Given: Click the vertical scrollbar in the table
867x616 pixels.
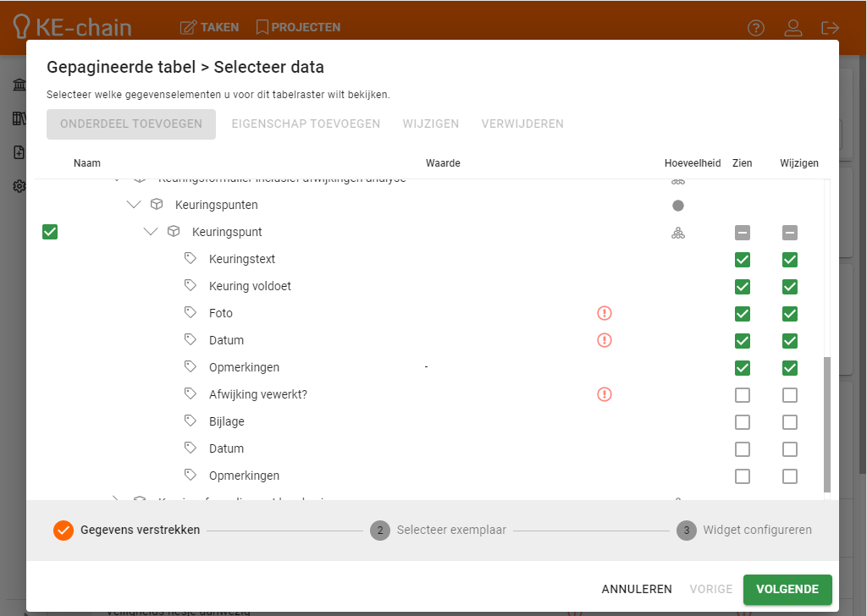Looking at the screenshot, I should (x=827, y=423).
